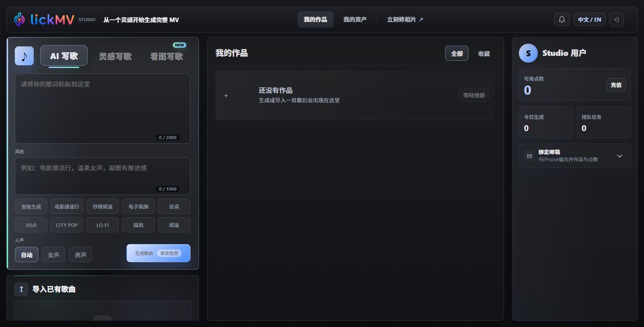
Task: Toggle the 智能生成 style chip
Action: [x=31, y=206]
